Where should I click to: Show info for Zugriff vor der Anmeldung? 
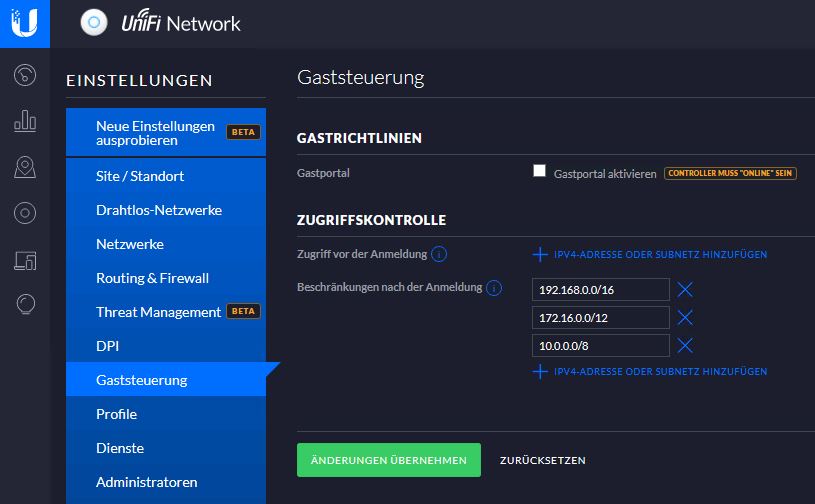pos(439,254)
